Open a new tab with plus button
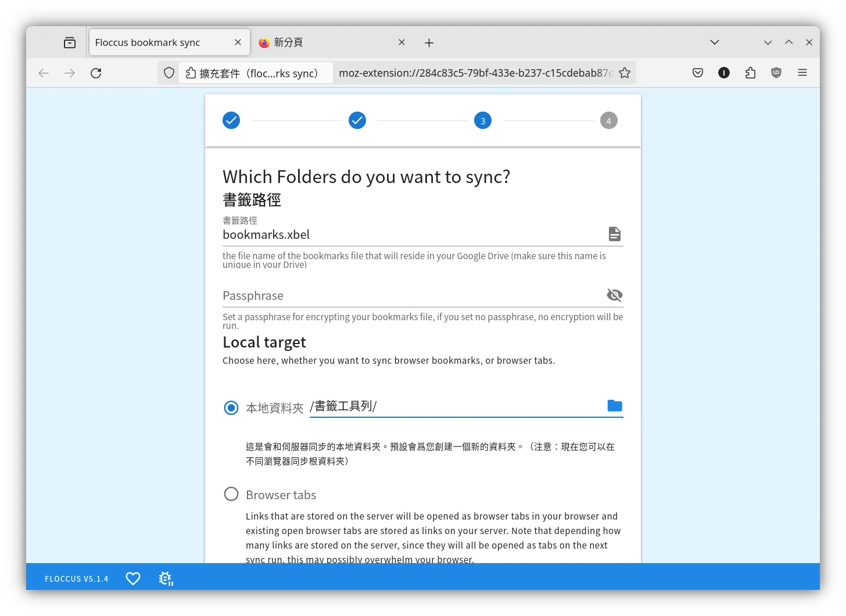Image resolution: width=846 pixels, height=616 pixels. (x=429, y=42)
